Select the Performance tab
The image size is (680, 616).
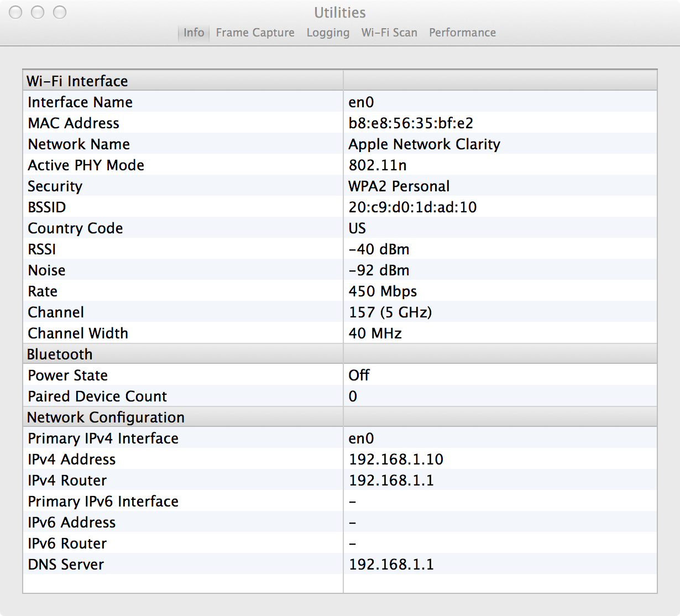click(462, 33)
